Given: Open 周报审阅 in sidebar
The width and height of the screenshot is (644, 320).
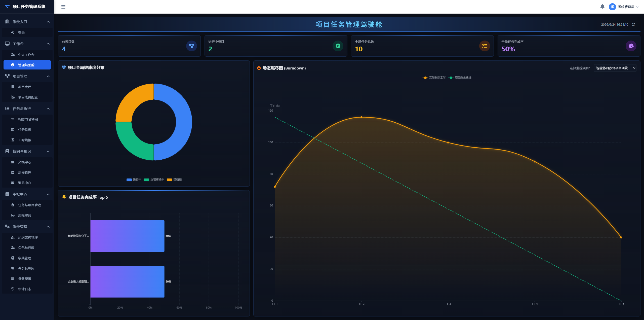Looking at the screenshot, I should point(27,215).
